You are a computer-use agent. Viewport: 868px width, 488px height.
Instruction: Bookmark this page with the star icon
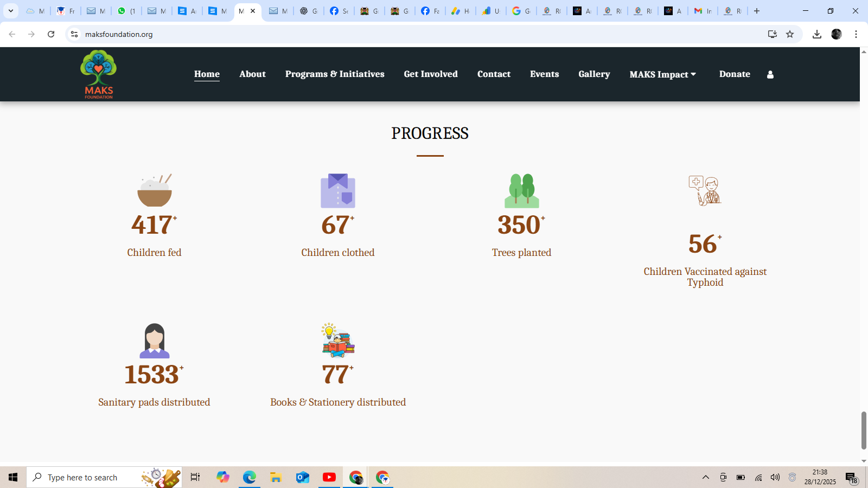790,34
